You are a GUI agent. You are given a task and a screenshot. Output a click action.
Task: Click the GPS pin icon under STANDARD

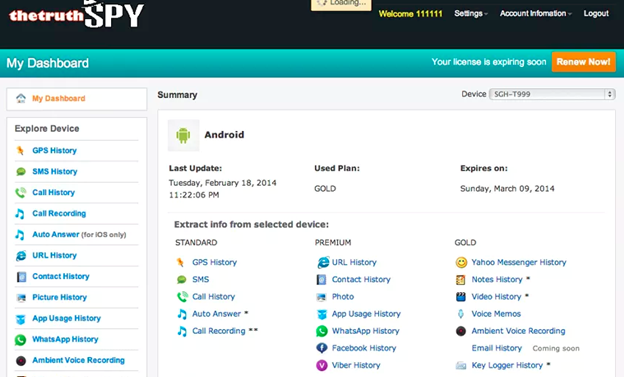pyautogui.click(x=180, y=262)
